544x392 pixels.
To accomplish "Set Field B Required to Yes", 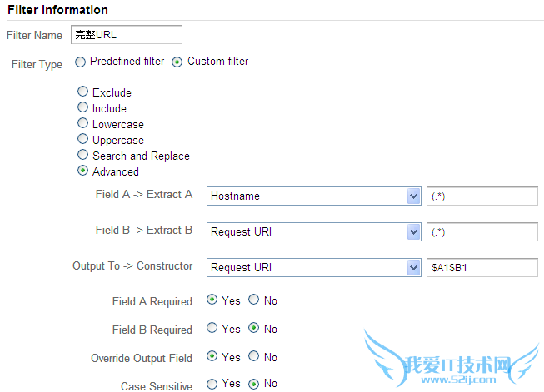I will pos(212,329).
